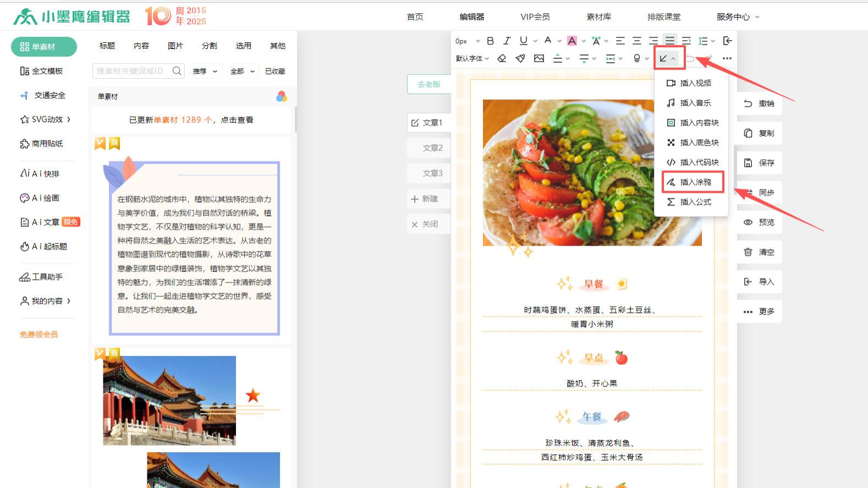The width and height of the screenshot is (868, 488).
Task: Select 插入内容块 menu entry
Action: click(691, 123)
